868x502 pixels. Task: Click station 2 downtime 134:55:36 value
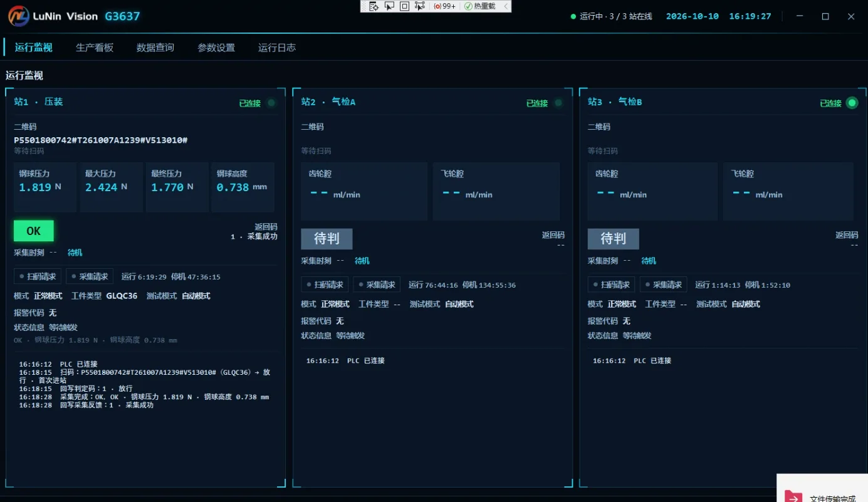[498, 285]
